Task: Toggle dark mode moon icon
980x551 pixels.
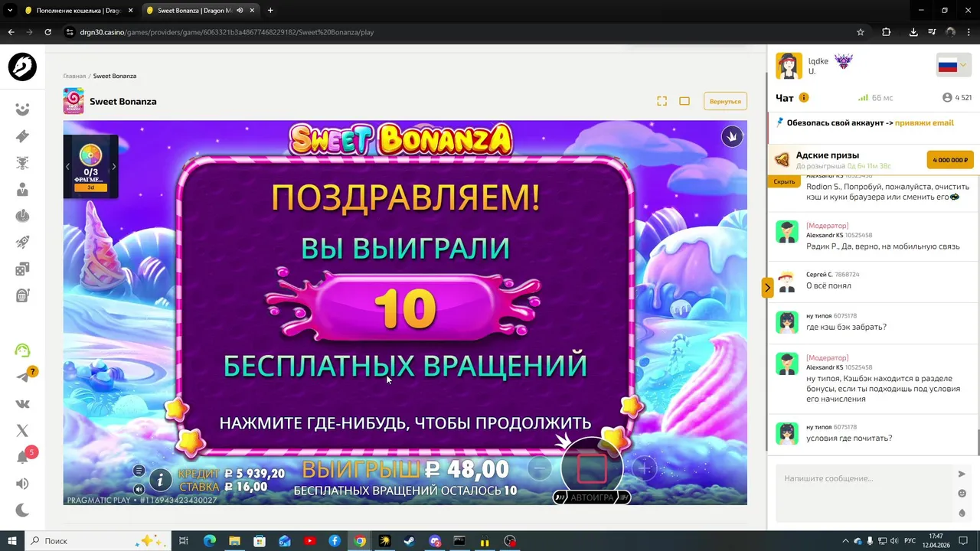Action: click(22, 510)
